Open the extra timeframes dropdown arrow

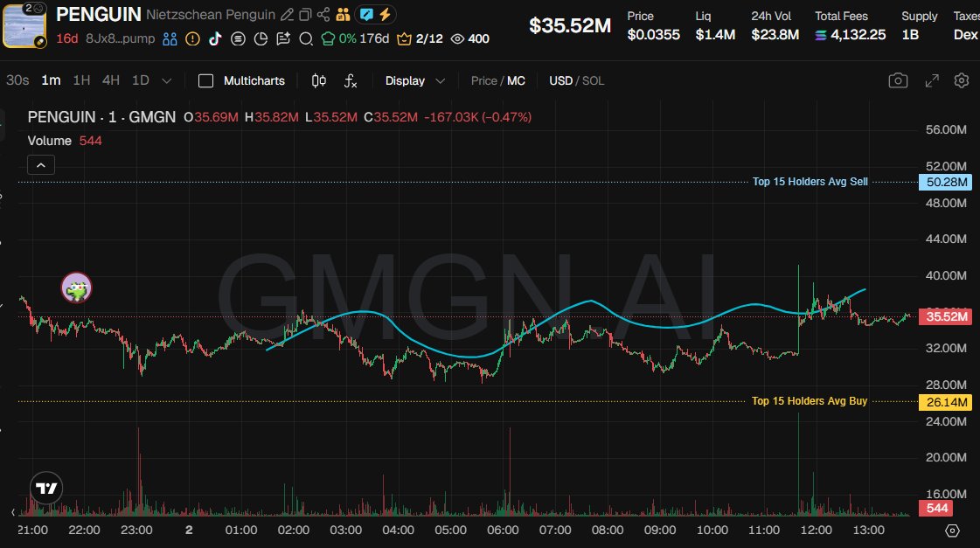[165, 80]
